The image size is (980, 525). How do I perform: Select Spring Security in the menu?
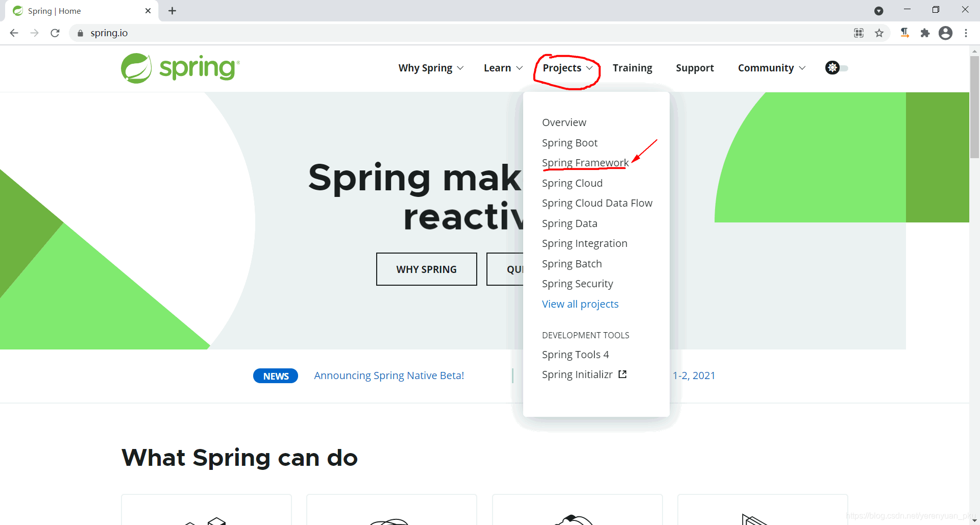pyautogui.click(x=577, y=284)
